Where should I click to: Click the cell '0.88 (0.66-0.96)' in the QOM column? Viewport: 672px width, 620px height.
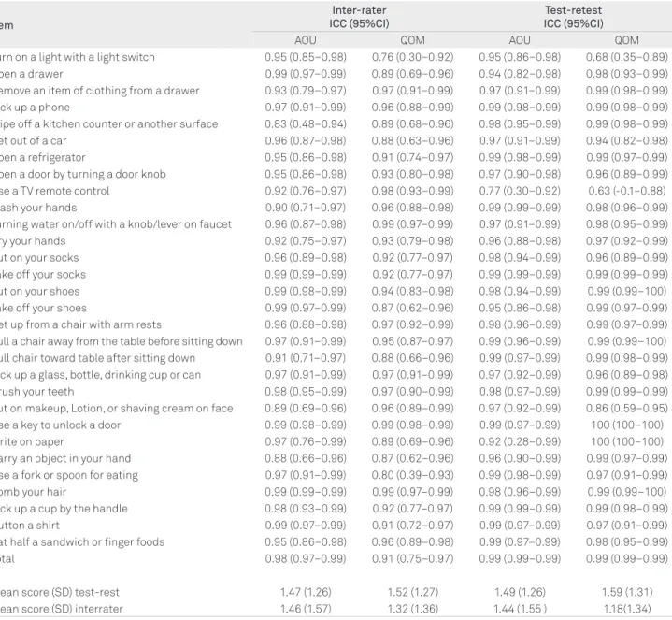[413, 358]
